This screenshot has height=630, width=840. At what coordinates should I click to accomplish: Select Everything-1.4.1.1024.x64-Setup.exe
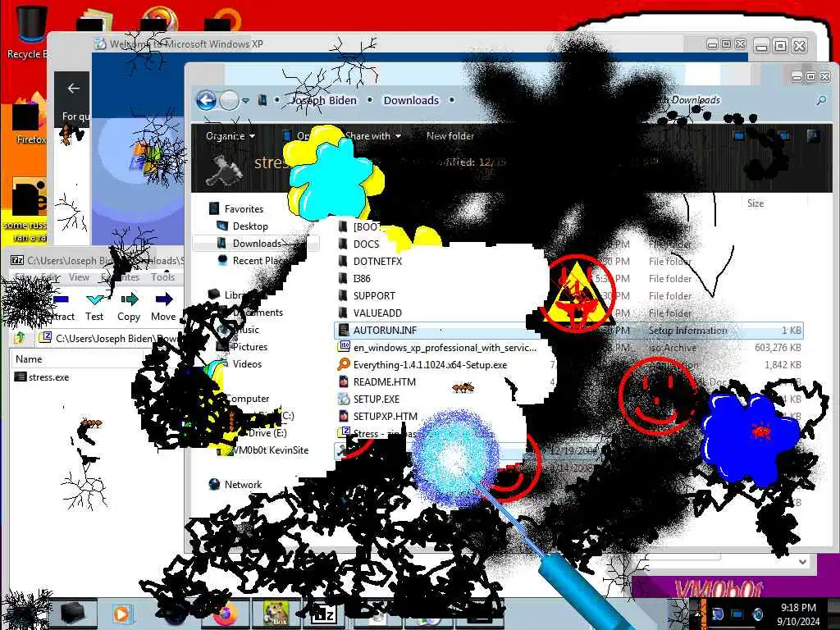(430, 365)
